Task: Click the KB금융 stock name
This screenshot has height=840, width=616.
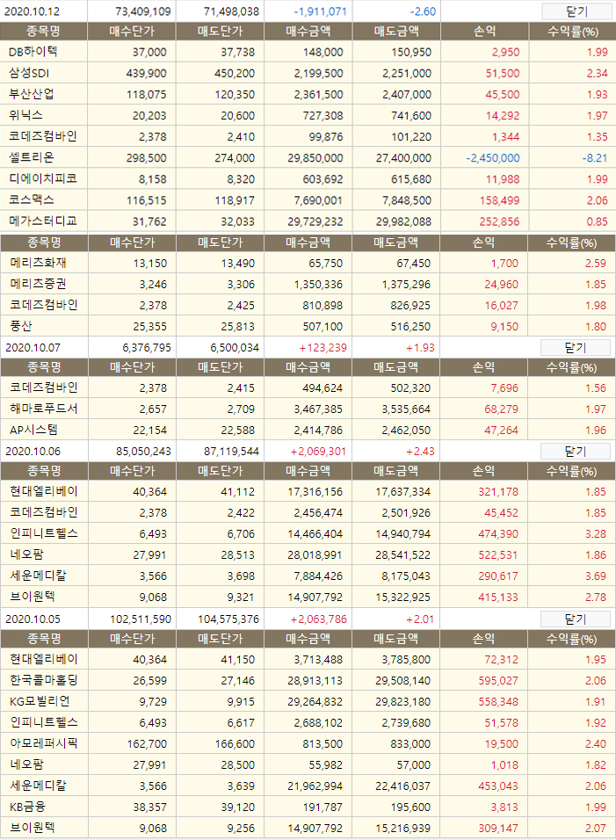Action: pyautogui.click(x=28, y=807)
